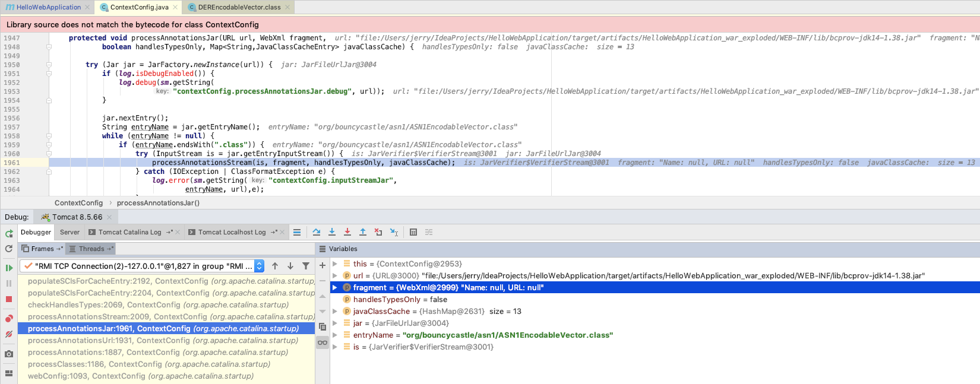Open the thread selection dropdown
This screenshot has height=384, width=980.
tap(142, 266)
